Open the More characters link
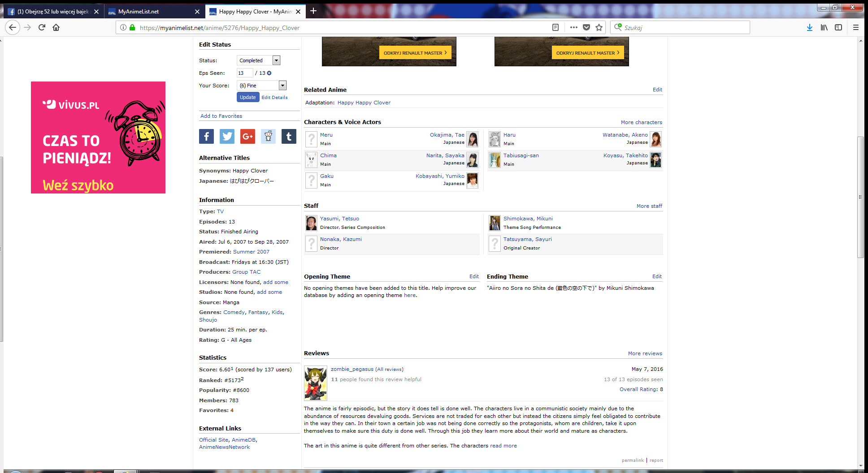868x473 pixels. coord(641,122)
